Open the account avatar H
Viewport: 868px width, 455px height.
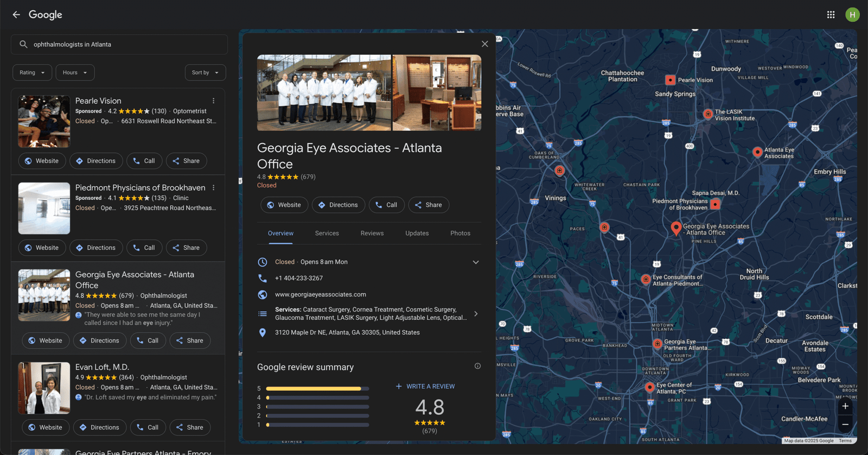pyautogui.click(x=852, y=15)
